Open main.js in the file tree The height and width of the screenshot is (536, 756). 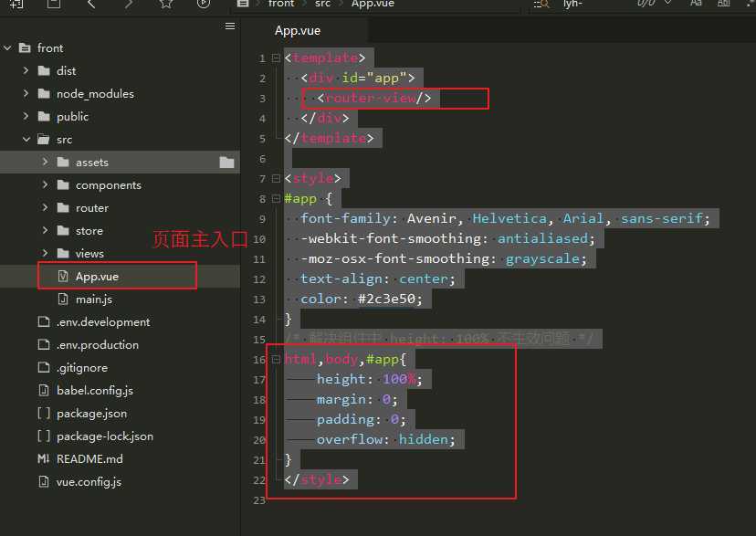93,300
